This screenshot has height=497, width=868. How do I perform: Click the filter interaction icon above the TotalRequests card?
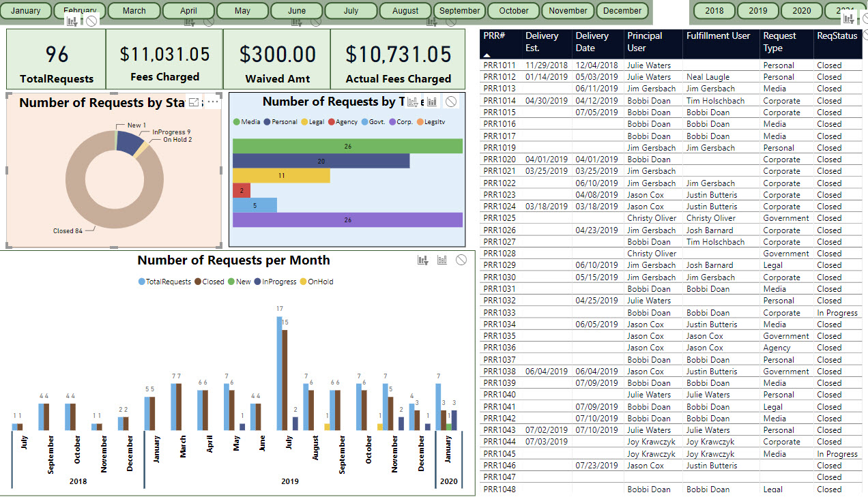click(71, 21)
